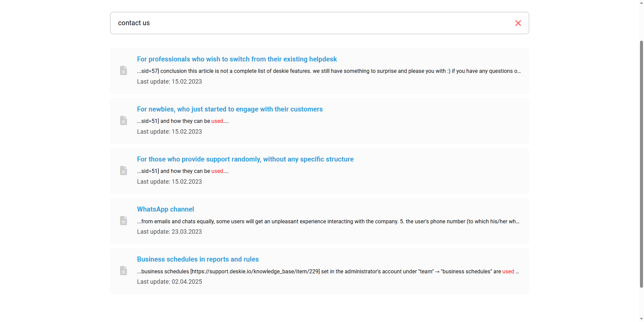Click the document icon beside Business schedules article

click(123, 271)
